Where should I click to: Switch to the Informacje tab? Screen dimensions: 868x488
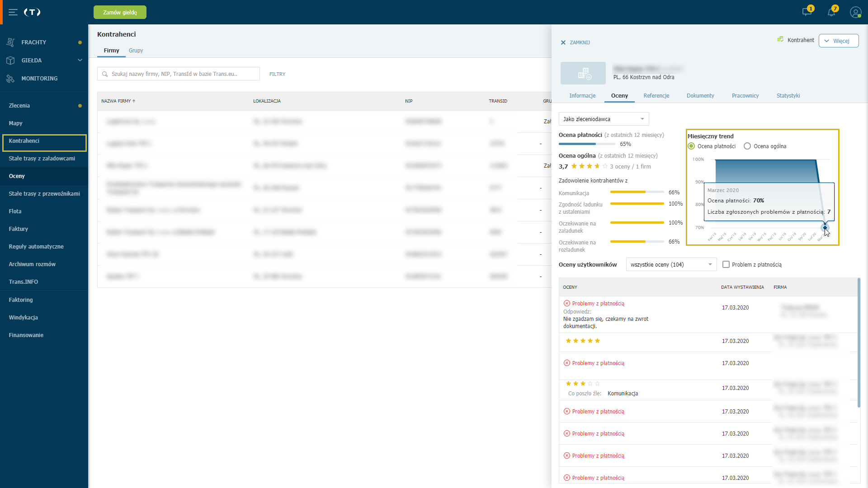[582, 96]
